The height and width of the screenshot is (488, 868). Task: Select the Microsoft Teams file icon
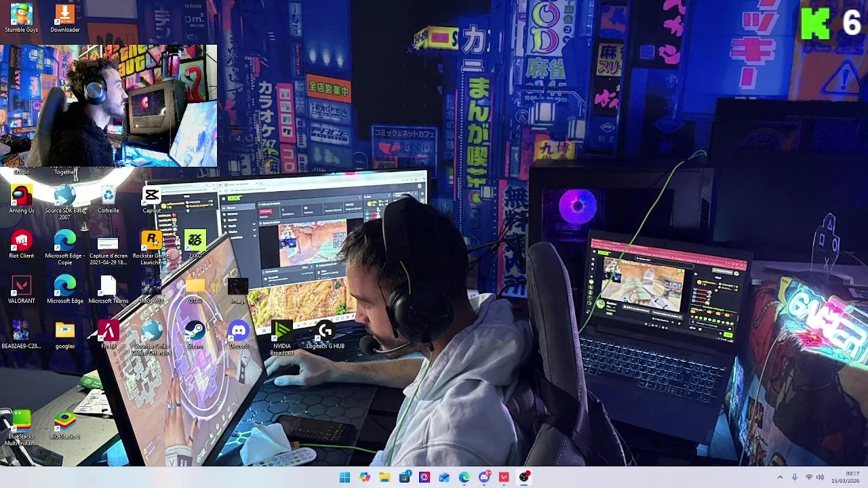tap(108, 290)
